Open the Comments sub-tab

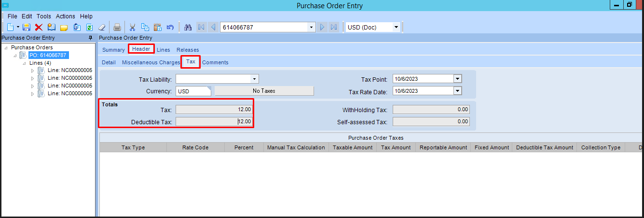point(215,62)
